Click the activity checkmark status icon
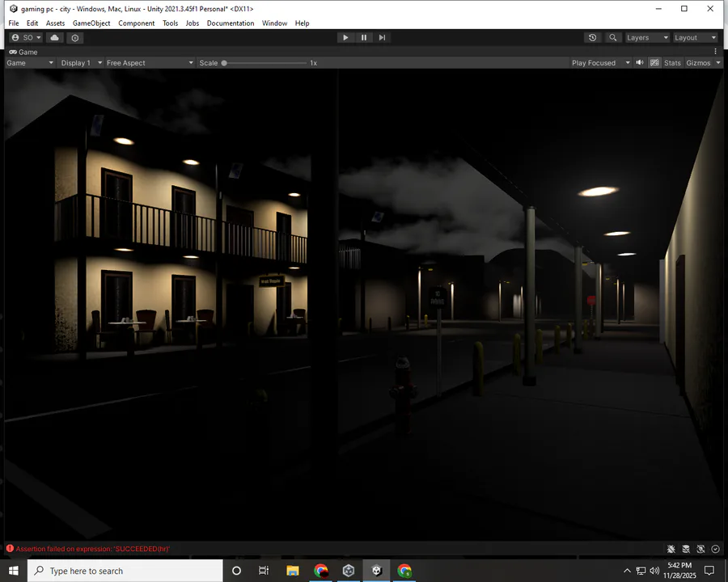 [716, 549]
